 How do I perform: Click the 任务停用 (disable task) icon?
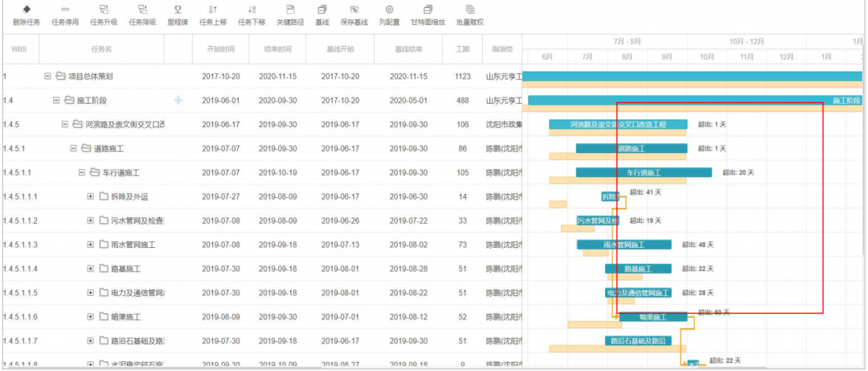pyautogui.click(x=65, y=9)
